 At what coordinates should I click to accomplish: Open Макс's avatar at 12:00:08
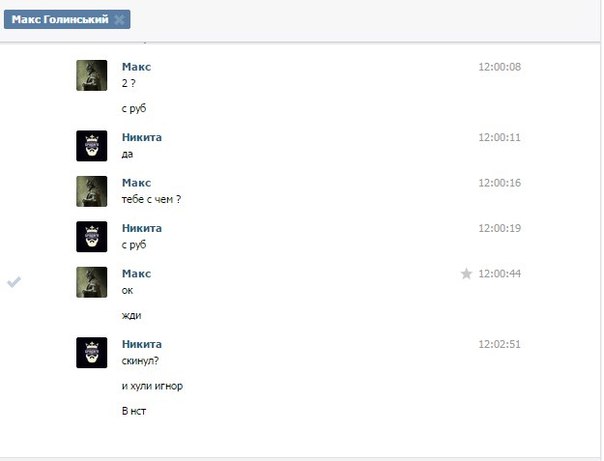[x=92, y=75]
